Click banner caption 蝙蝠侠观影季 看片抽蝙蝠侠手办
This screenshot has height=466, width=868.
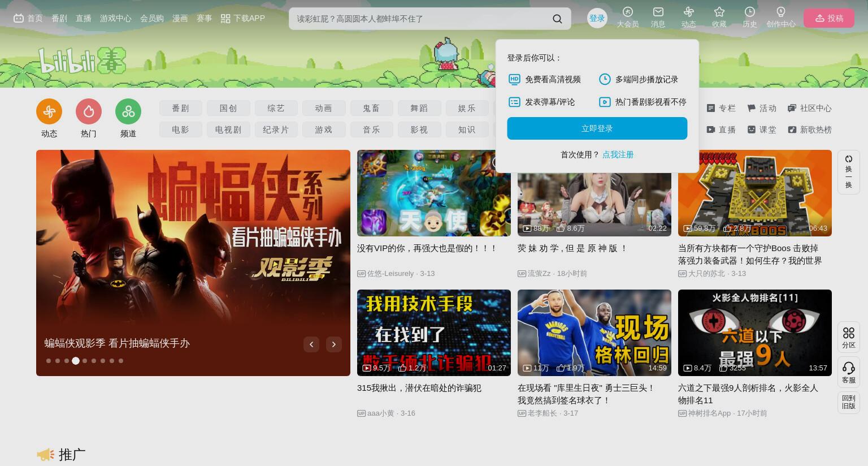(117, 343)
